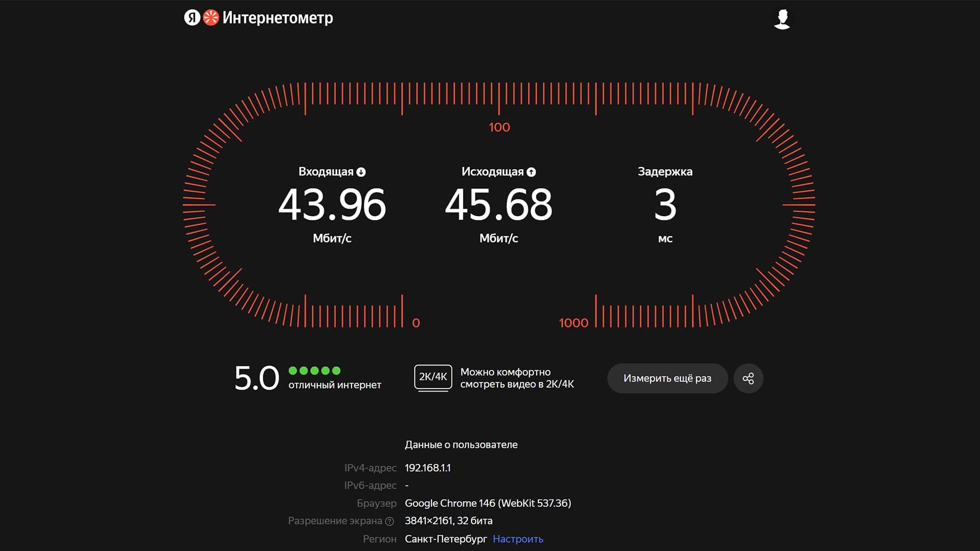
Task: Click the Yandex 'Я' logo icon
Action: point(192,18)
